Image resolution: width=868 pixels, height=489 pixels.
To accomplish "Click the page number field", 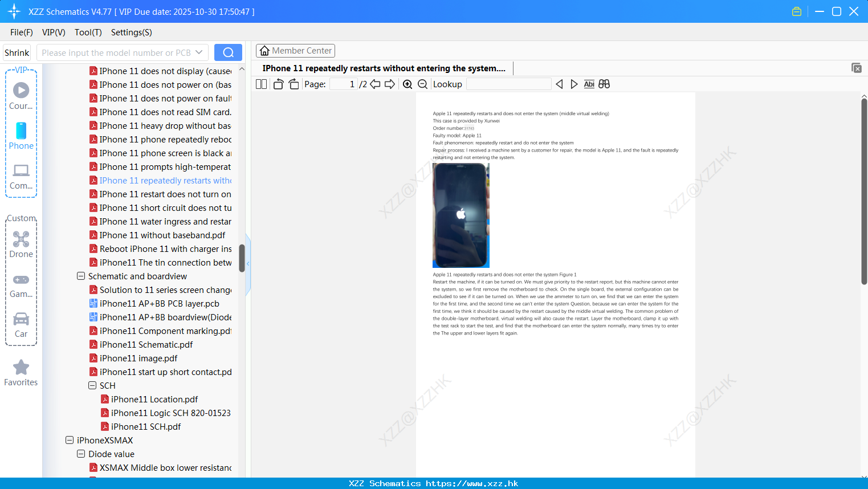I will point(344,84).
